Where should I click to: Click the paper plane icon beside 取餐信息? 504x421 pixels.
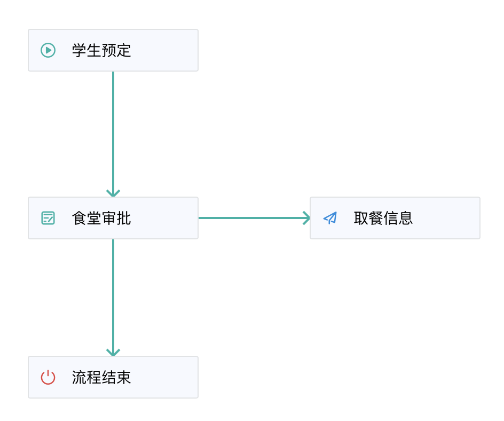[330, 218]
